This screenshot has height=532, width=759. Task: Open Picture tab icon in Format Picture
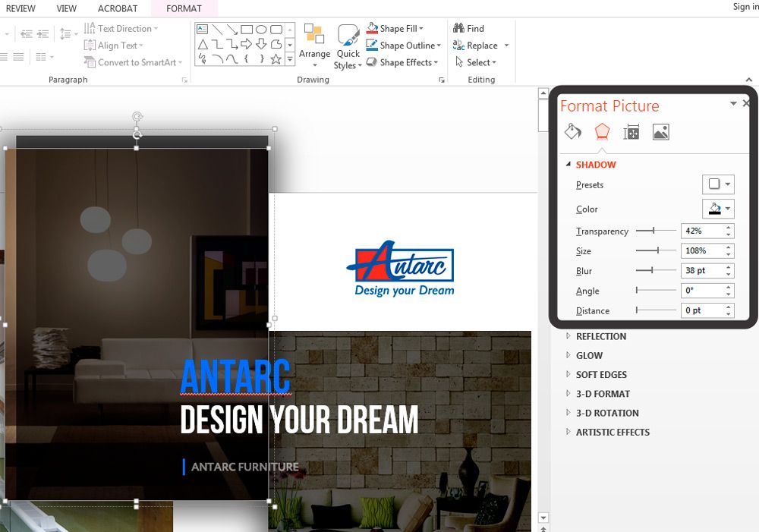pos(661,132)
